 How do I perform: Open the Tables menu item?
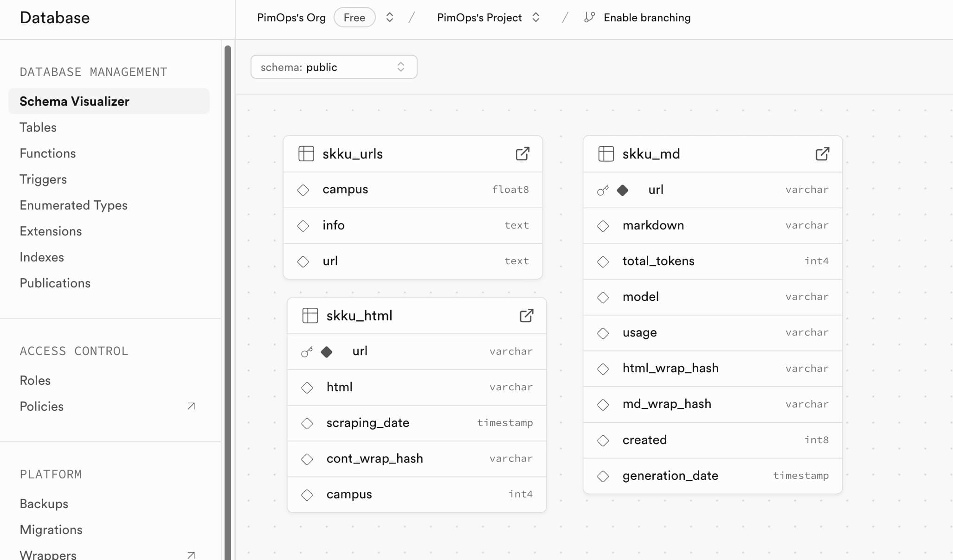[x=38, y=127]
